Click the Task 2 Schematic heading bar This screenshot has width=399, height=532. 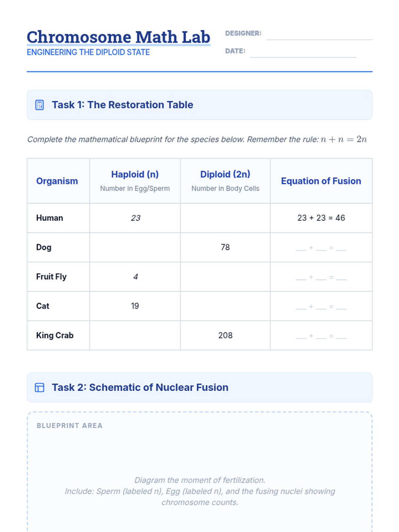199,388
